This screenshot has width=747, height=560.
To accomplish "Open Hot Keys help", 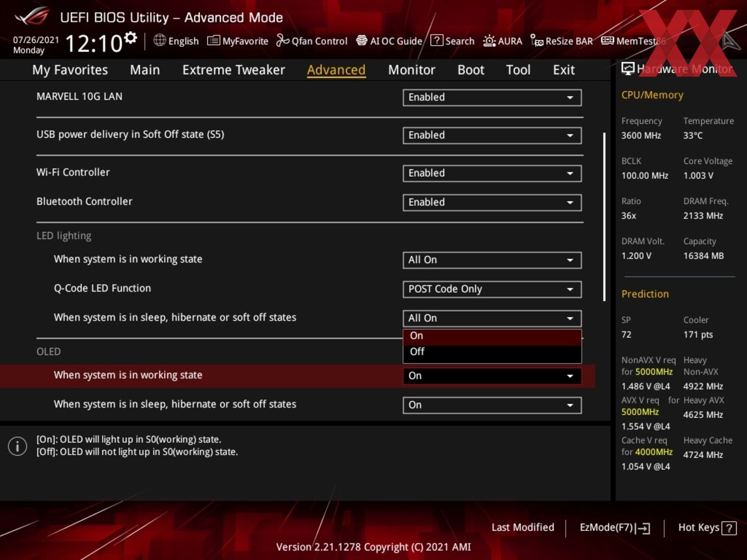I will [707, 528].
